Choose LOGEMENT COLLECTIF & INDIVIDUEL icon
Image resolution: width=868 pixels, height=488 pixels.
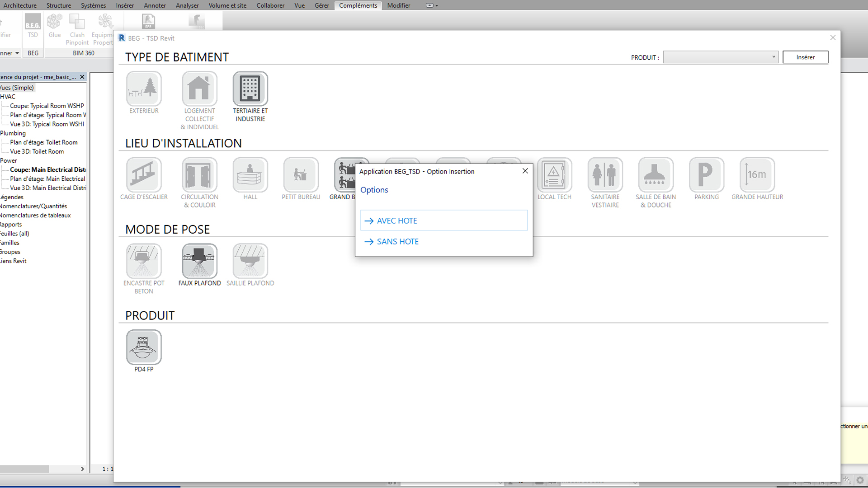pyautogui.click(x=199, y=89)
